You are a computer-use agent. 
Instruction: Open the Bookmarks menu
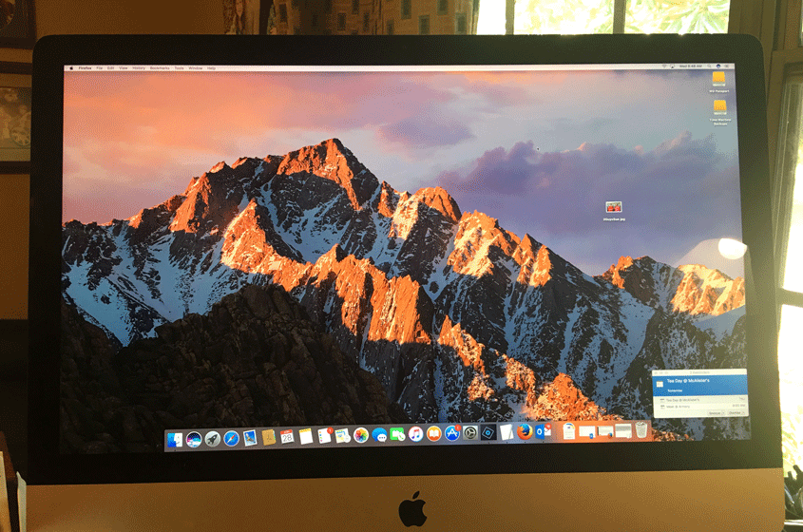160,68
